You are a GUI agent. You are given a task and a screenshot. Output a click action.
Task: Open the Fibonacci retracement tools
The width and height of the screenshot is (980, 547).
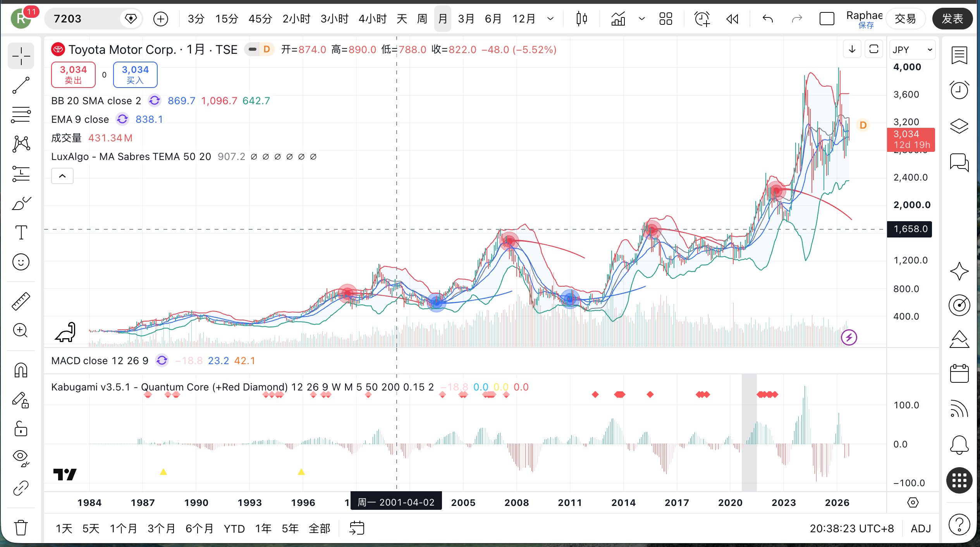21,115
